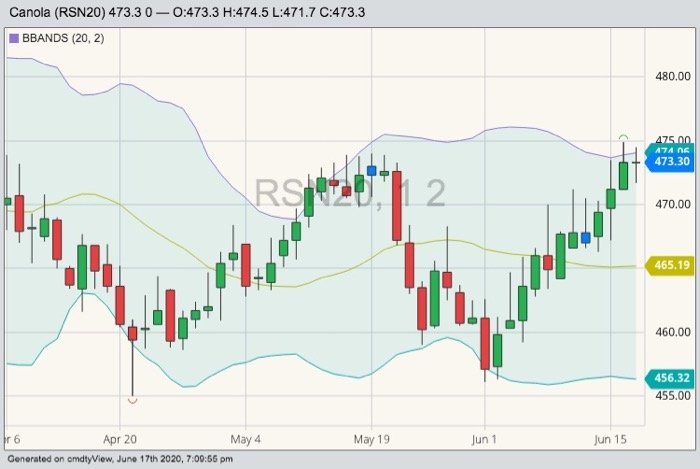Click the 480.00 price axis label
Viewport: 700px width, 469px height.
[x=673, y=76]
